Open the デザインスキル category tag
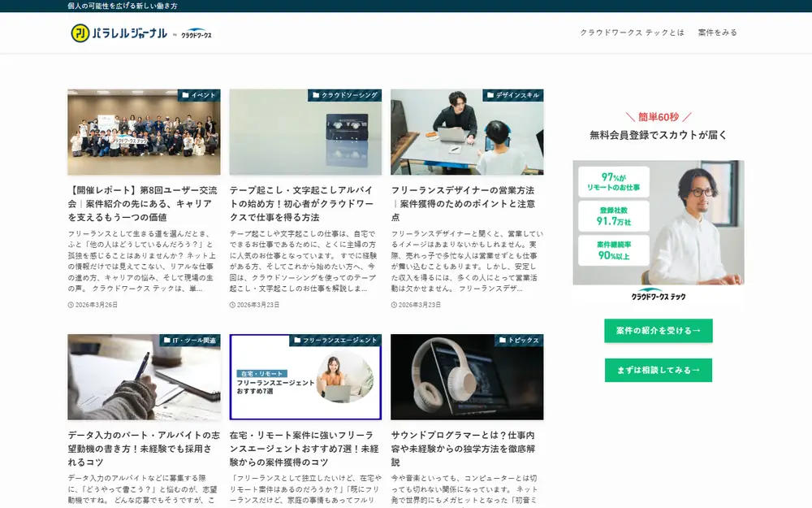This screenshot has width=812, height=508. (x=513, y=95)
